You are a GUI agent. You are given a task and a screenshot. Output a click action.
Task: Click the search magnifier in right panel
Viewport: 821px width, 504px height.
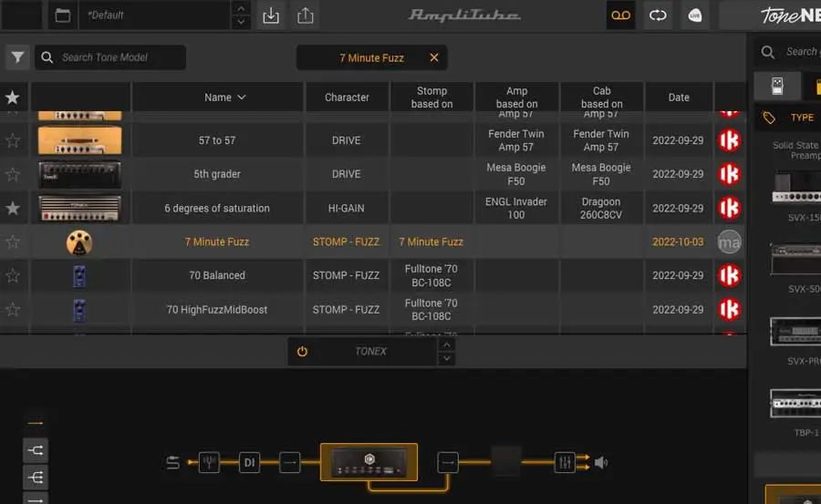767,52
